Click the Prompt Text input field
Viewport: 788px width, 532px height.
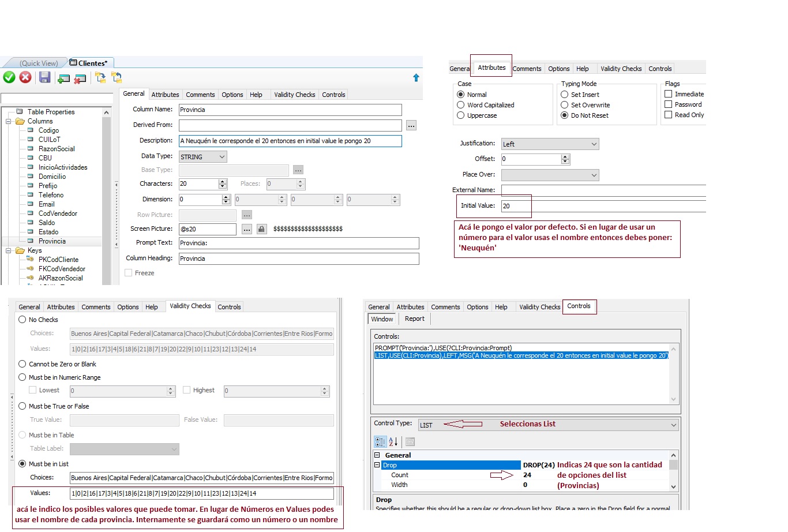tap(299, 243)
